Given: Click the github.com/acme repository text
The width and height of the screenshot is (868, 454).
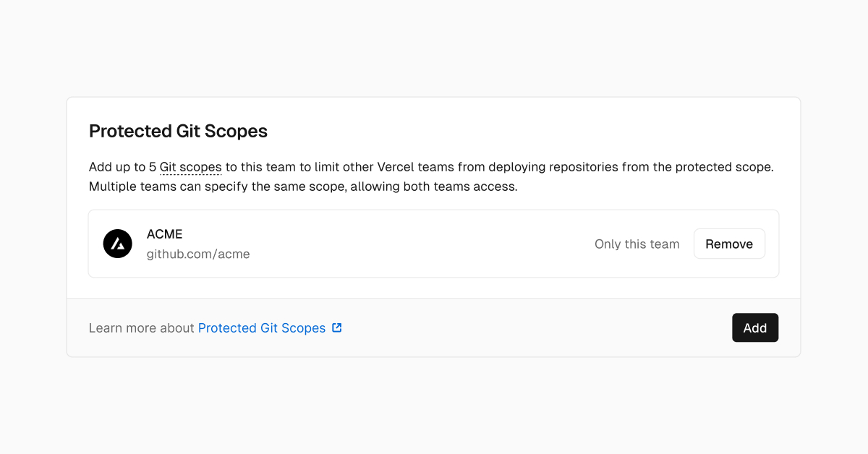Looking at the screenshot, I should [198, 254].
